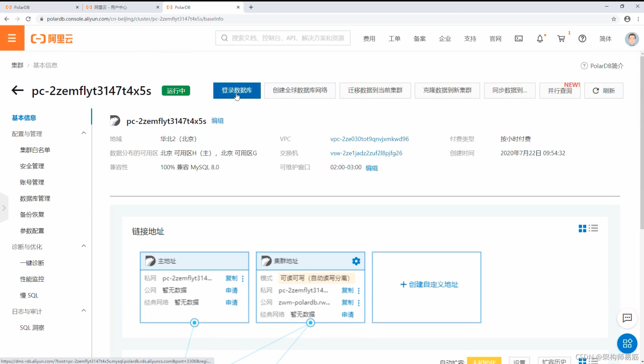Collapse the 日志与审计 section
Screen dimensions: 644x364
click(84, 310)
